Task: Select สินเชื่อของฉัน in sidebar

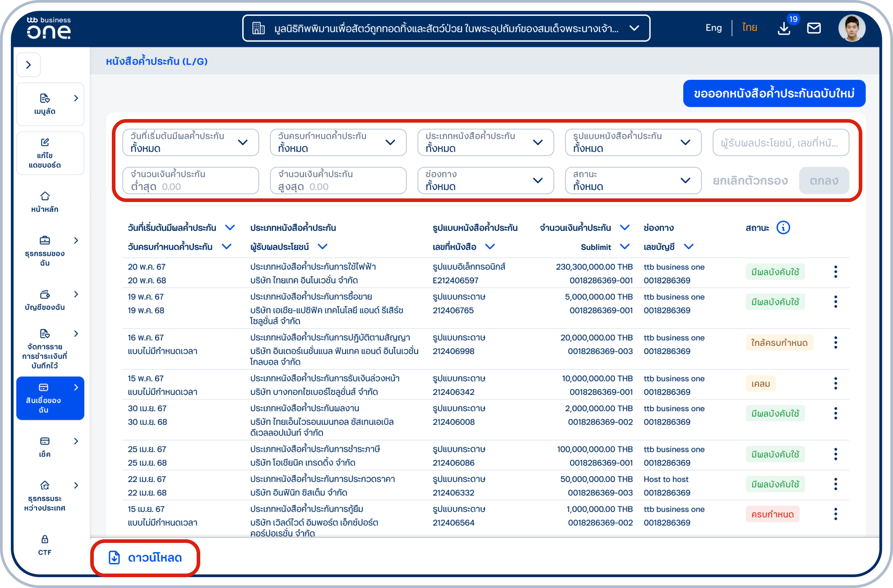Action: [x=50, y=398]
